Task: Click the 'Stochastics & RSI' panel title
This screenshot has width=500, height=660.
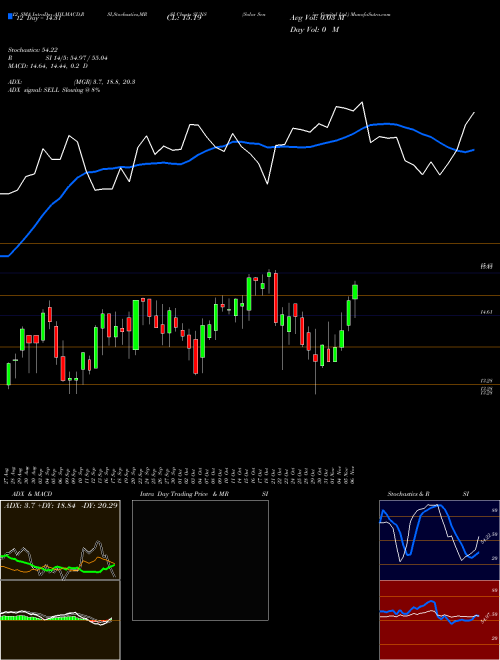Action: click(428, 494)
